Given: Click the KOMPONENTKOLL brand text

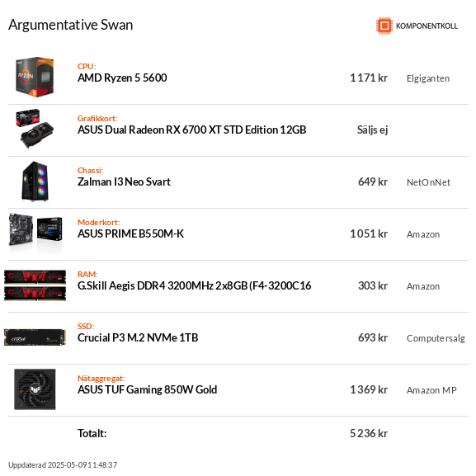Looking at the screenshot, I should [427, 26].
